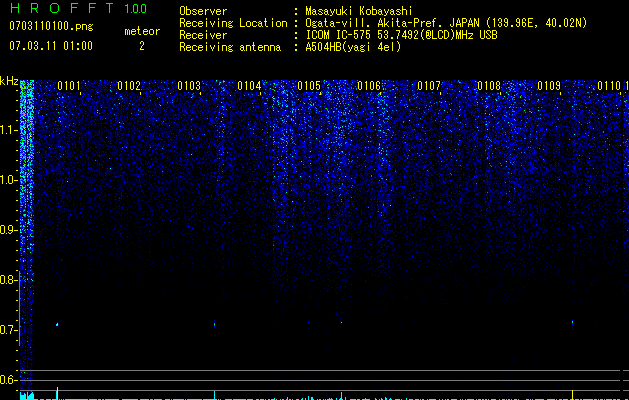Click the meteor echo dot before 0104
629x400 pixels.
pos(215,324)
